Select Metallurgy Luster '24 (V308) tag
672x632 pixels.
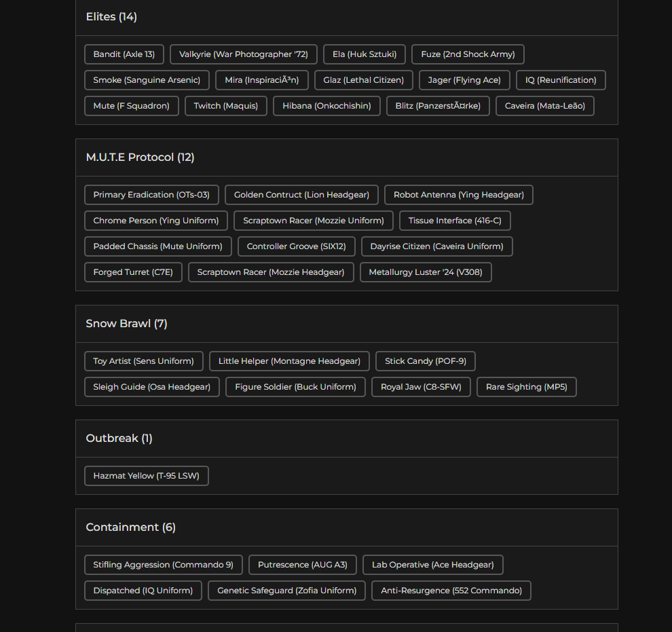[x=426, y=272]
